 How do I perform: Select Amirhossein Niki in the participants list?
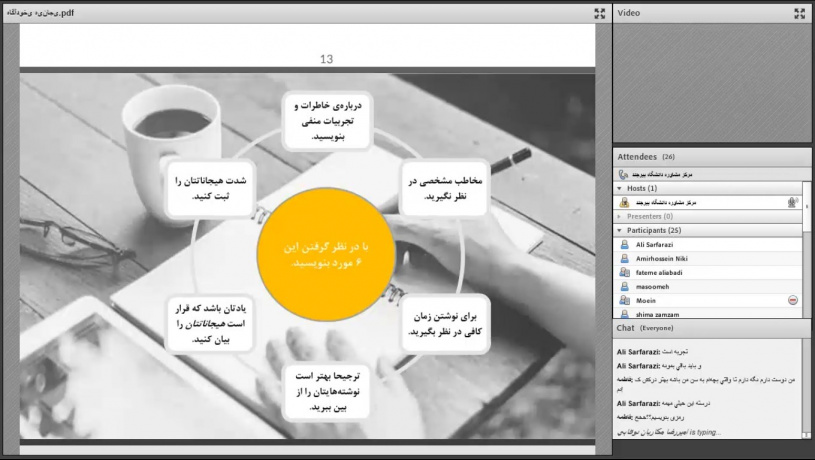click(x=708, y=258)
